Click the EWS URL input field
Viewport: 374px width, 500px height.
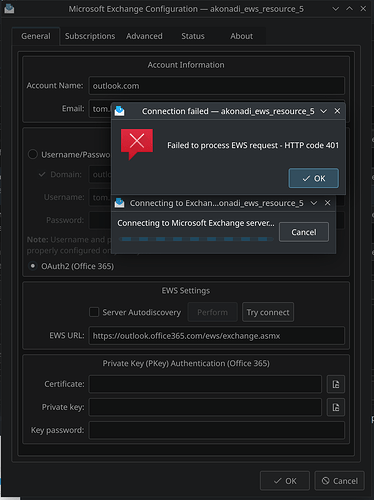[216, 336]
